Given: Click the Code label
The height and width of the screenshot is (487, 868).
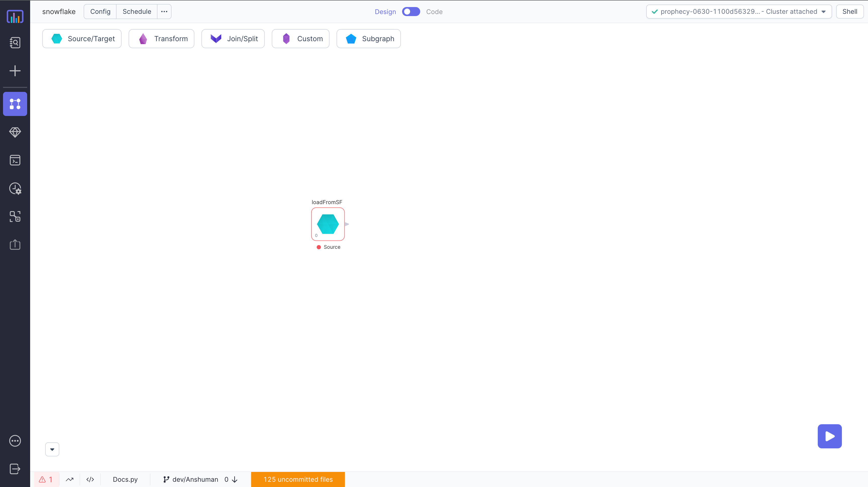Looking at the screenshot, I should tap(434, 12).
